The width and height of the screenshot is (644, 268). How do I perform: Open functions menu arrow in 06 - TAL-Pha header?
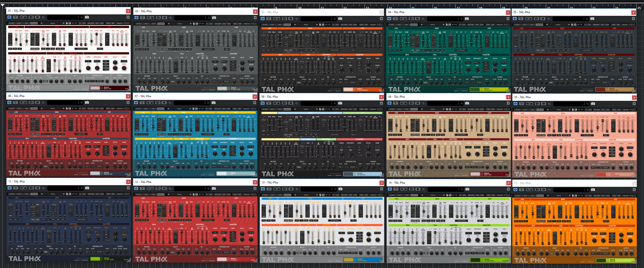coord(128,103)
